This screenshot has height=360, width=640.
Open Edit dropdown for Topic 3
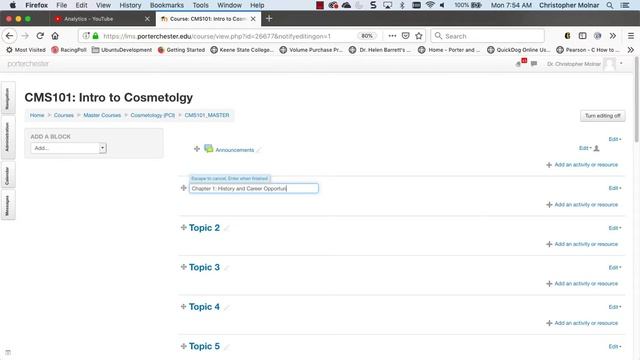pyautogui.click(x=615, y=267)
